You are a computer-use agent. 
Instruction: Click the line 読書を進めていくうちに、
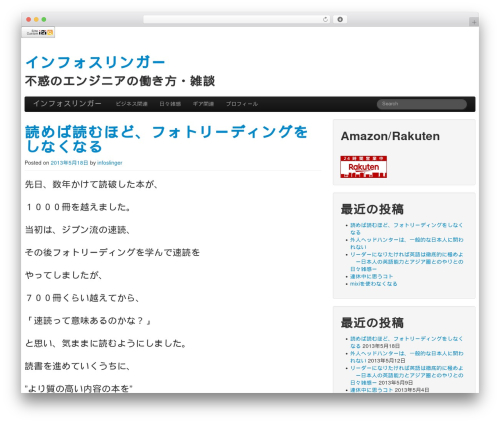coord(77,366)
